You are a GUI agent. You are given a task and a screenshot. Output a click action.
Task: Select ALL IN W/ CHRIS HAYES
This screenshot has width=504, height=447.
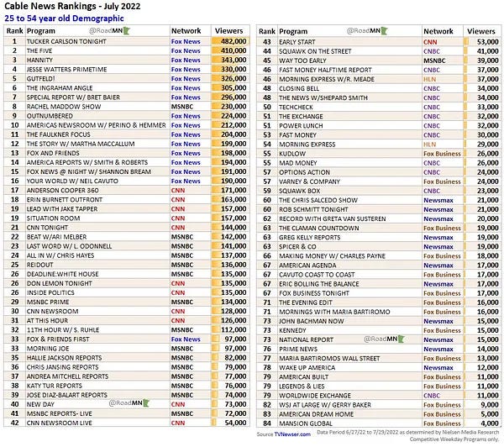coord(60,256)
